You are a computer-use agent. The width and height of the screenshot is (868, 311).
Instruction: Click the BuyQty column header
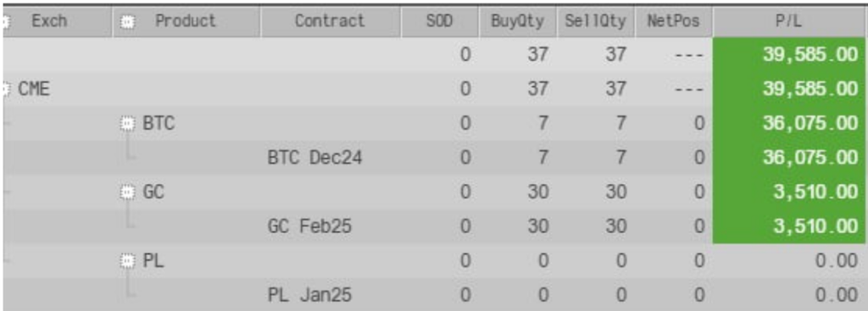tap(518, 21)
